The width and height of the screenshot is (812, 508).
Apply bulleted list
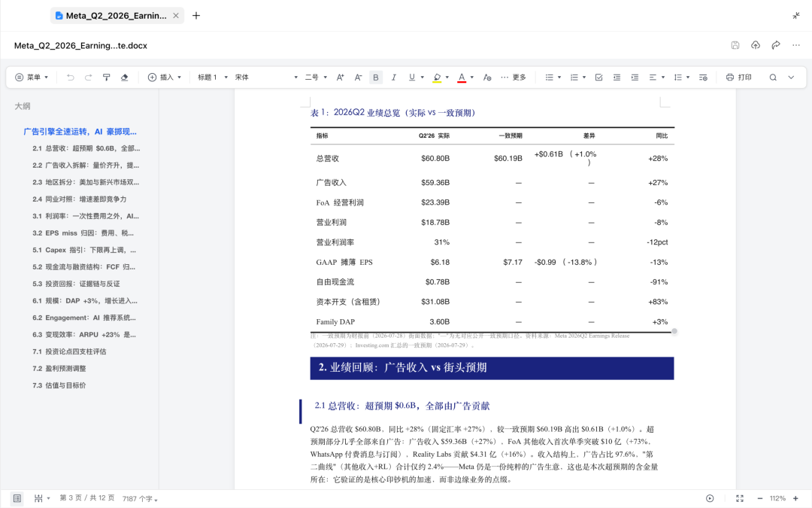[x=550, y=78]
